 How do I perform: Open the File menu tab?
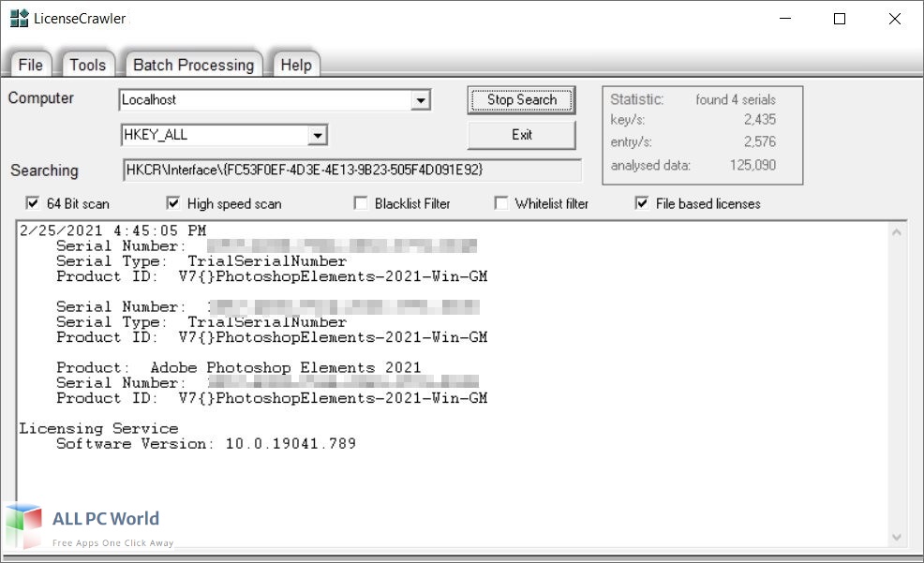coord(31,65)
